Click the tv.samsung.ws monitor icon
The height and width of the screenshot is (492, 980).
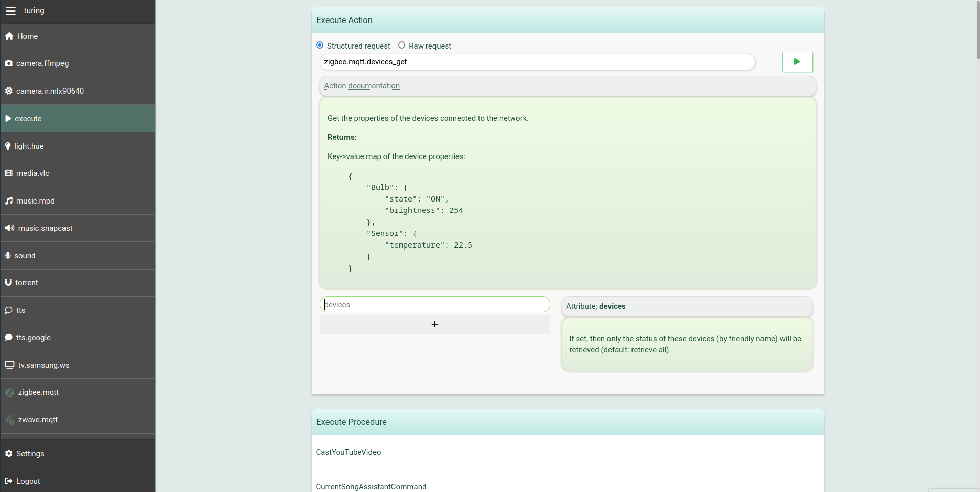pyautogui.click(x=10, y=365)
